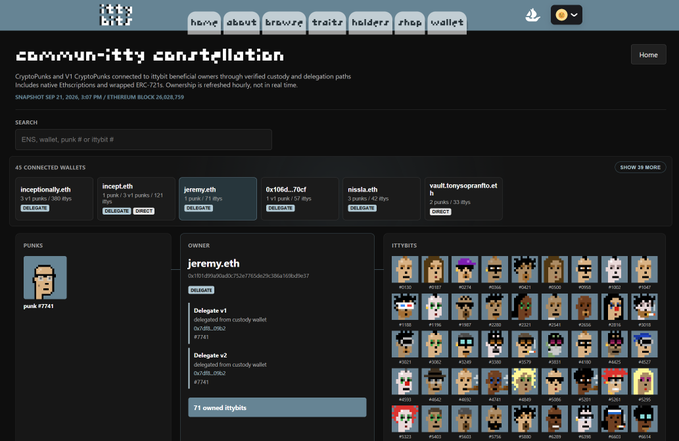The image size is (679, 441).
Task: Open ittybit #3249 with teal glasses
Action: [x=465, y=344]
